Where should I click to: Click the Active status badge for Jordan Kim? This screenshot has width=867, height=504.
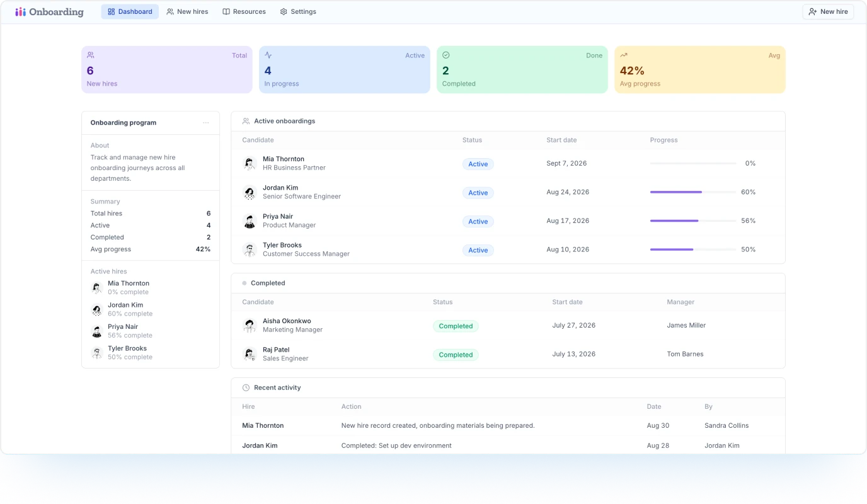[x=478, y=193]
